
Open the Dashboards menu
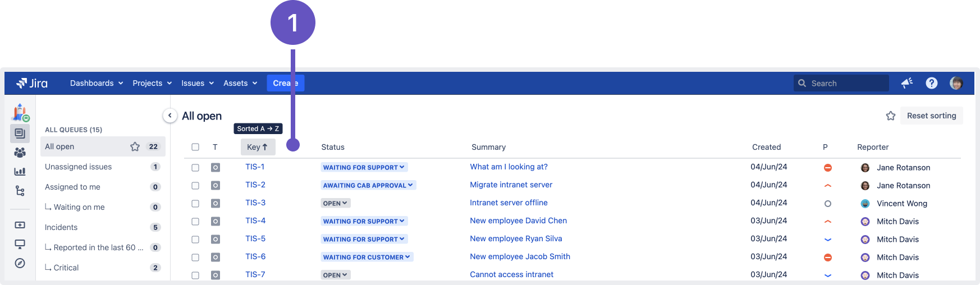[96, 83]
